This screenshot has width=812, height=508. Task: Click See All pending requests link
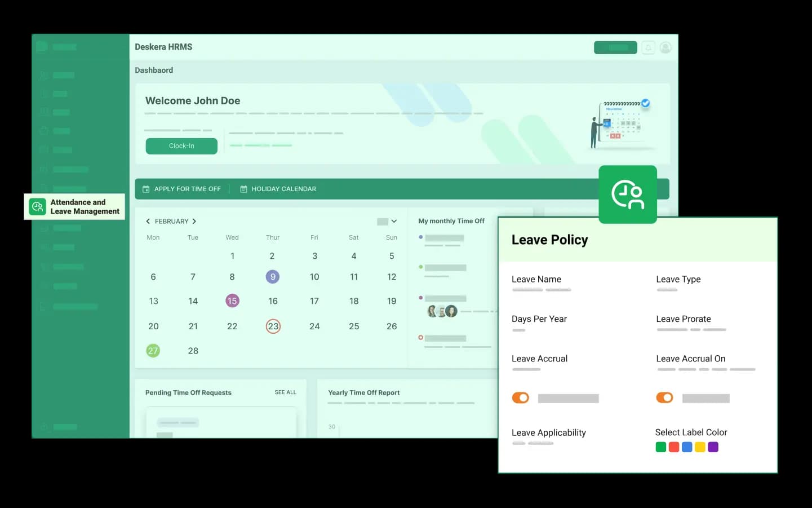click(285, 392)
